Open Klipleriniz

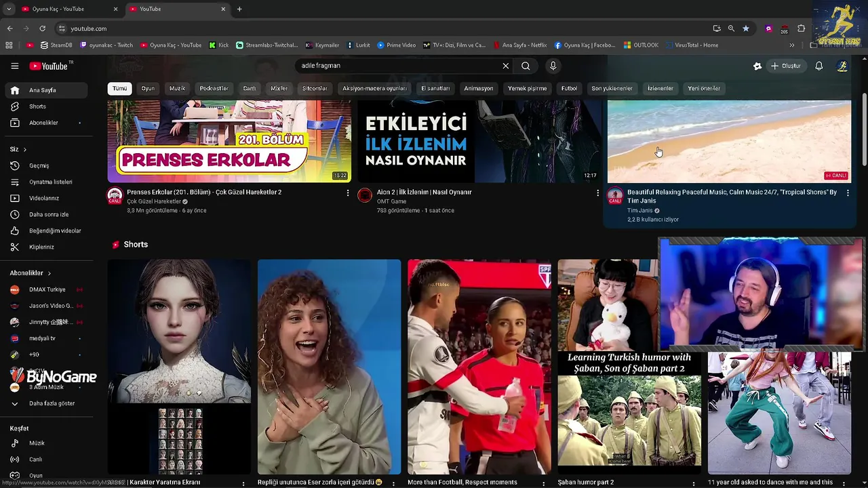tap(46, 247)
